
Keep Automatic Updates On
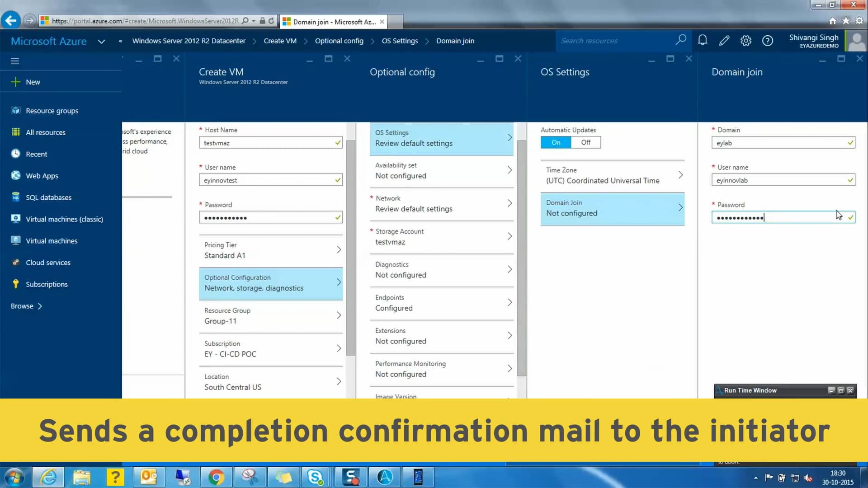click(555, 142)
